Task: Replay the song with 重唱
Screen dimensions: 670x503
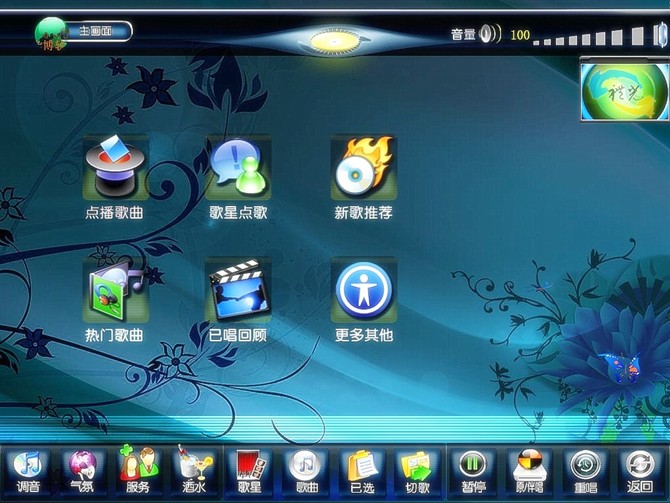Action: point(585,470)
